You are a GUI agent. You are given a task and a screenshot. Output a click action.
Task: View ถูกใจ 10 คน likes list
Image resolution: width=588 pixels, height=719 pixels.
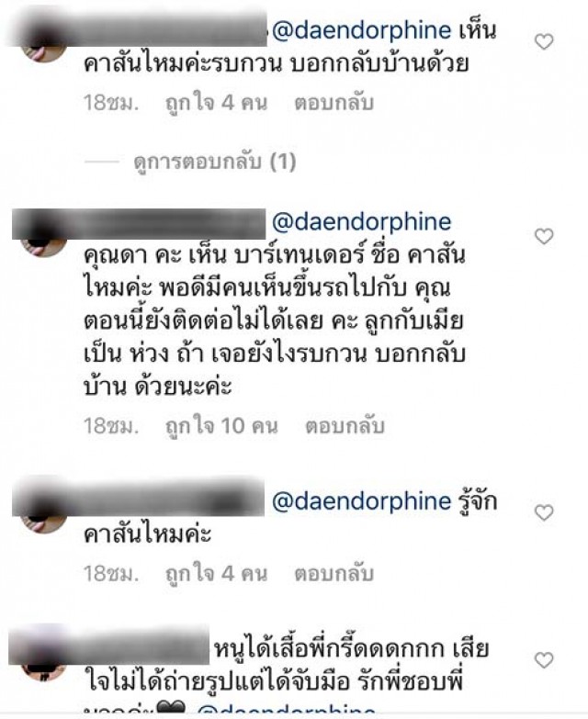click(x=221, y=426)
